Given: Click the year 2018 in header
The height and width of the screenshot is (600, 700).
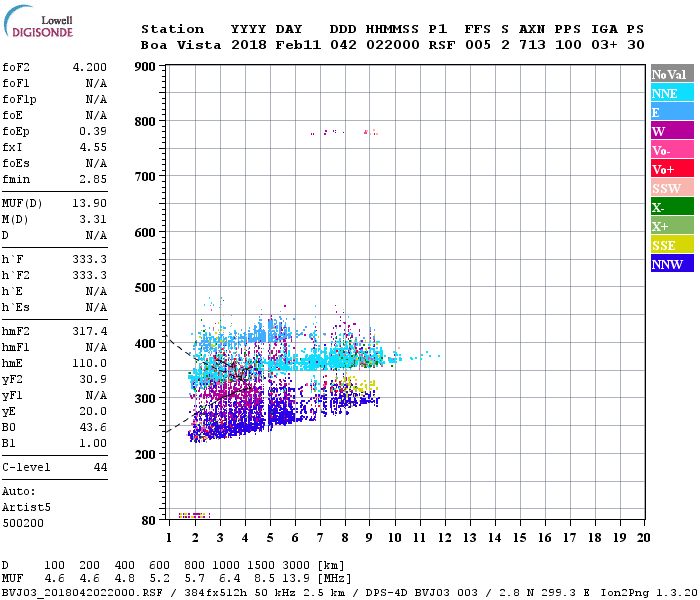Looking at the screenshot, I should (x=249, y=45).
